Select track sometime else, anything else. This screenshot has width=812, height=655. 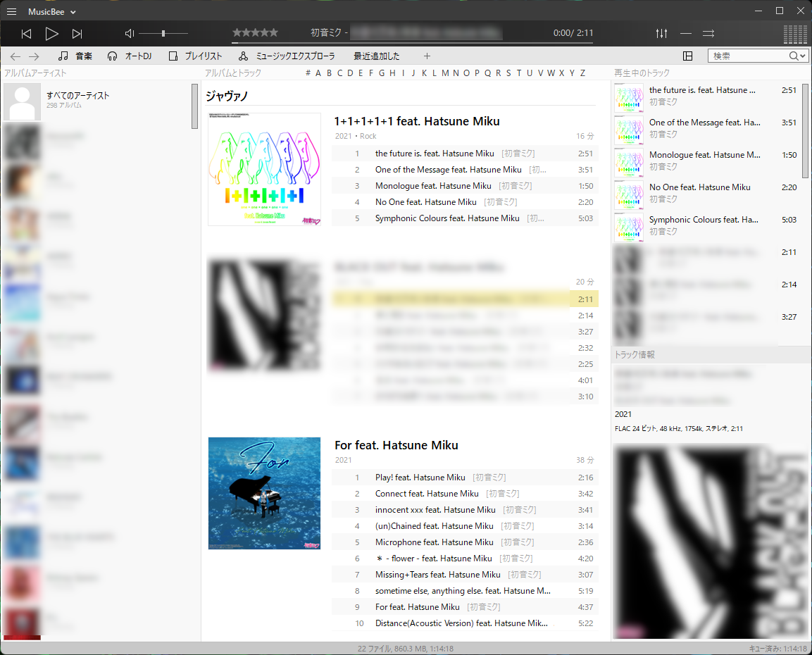click(465, 591)
